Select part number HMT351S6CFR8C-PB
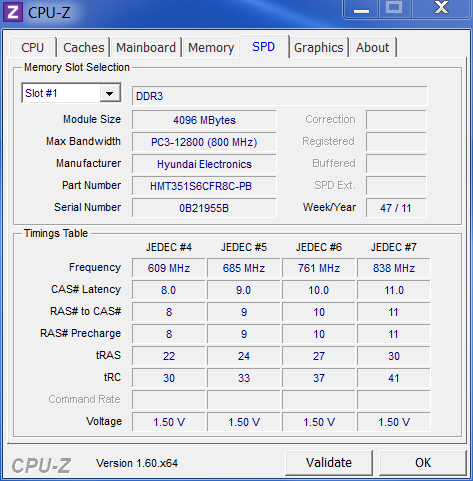 [x=204, y=186]
